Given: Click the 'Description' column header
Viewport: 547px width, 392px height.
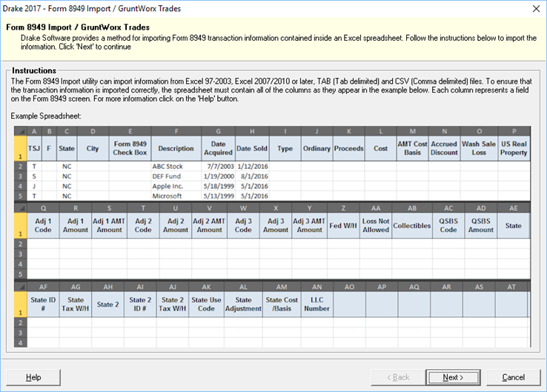Looking at the screenshot, I should [x=176, y=148].
